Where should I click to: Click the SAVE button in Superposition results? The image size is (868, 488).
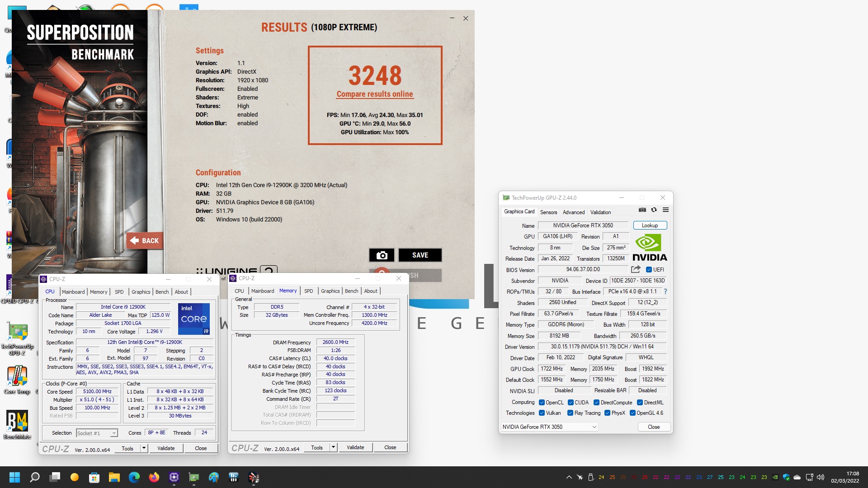click(x=420, y=255)
